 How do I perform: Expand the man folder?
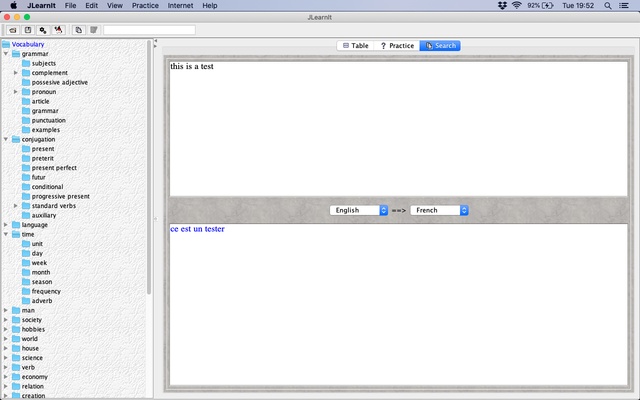click(x=6, y=310)
